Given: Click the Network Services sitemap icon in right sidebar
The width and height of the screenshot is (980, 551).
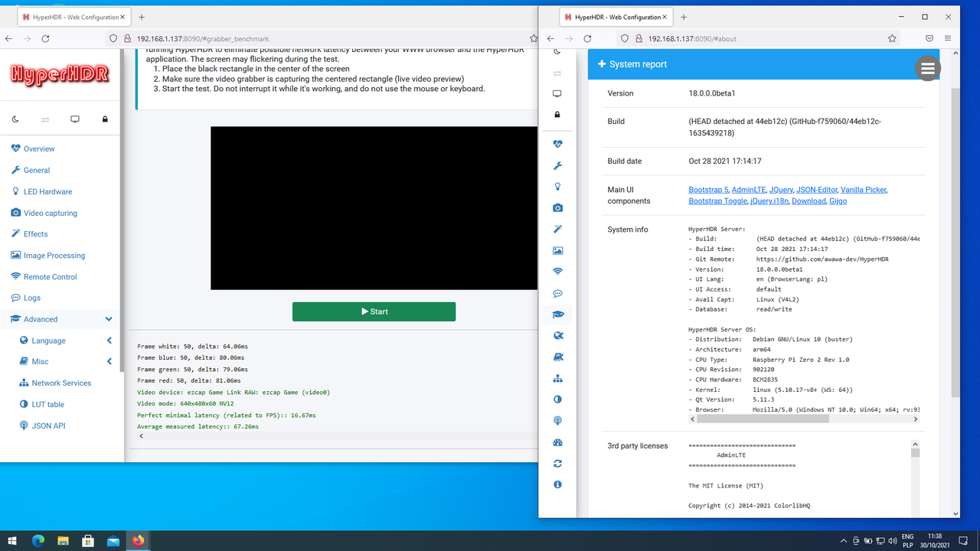Looking at the screenshot, I should [x=557, y=378].
